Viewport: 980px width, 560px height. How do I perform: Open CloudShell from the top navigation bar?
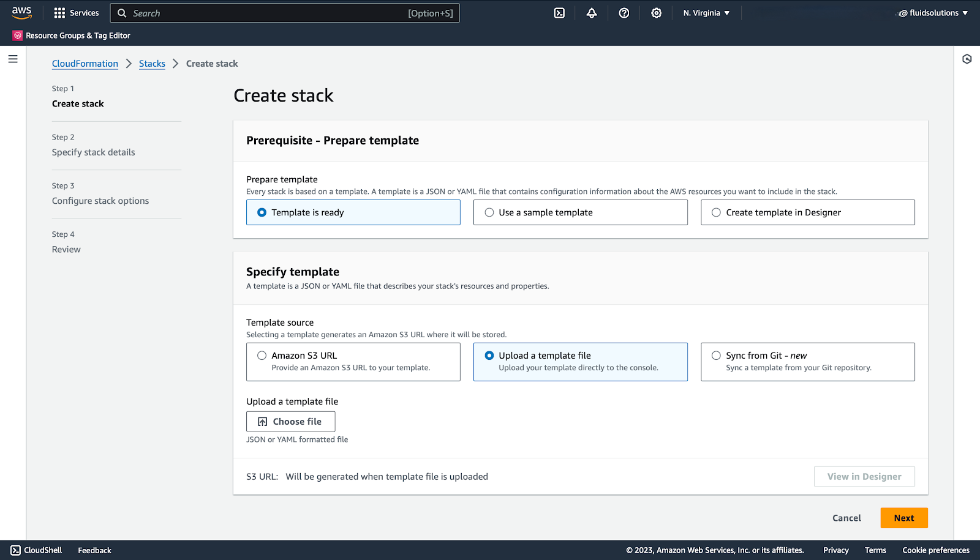pyautogui.click(x=559, y=12)
